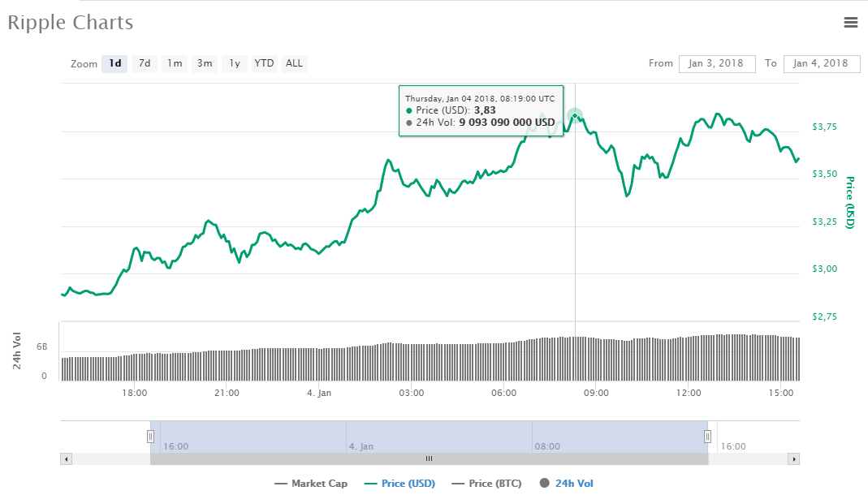Click the Ripple Charts heading
The height and width of the screenshot is (495, 868).
tap(71, 23)
